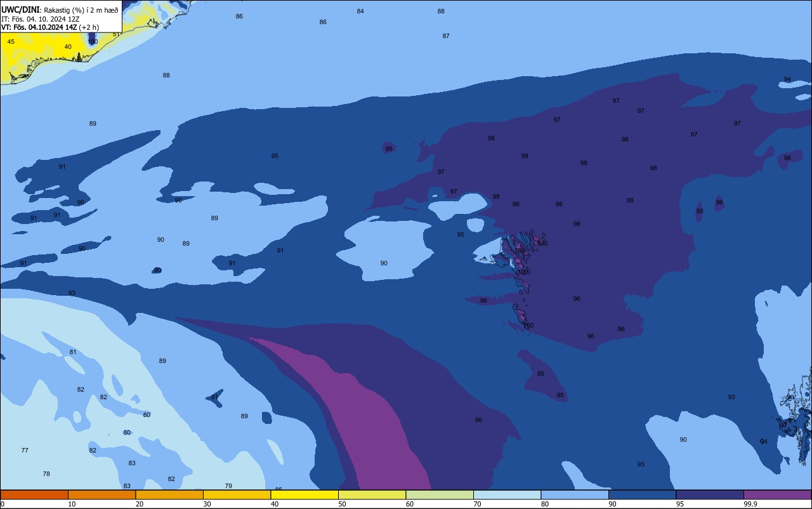Click the dark orange 0–10 legend swatch

tap(34, 494)
